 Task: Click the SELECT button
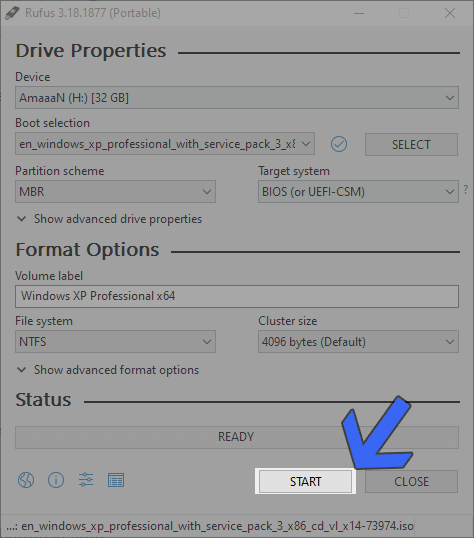click(x=411, y=144)
